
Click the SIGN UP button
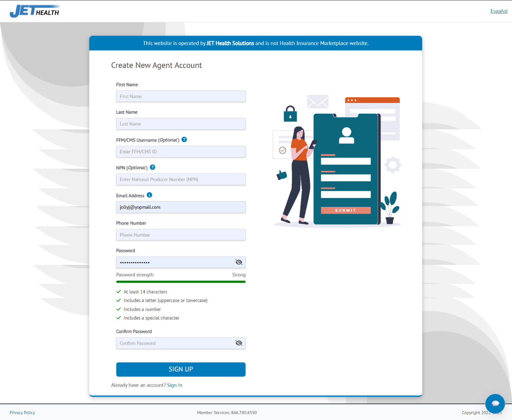181,369
